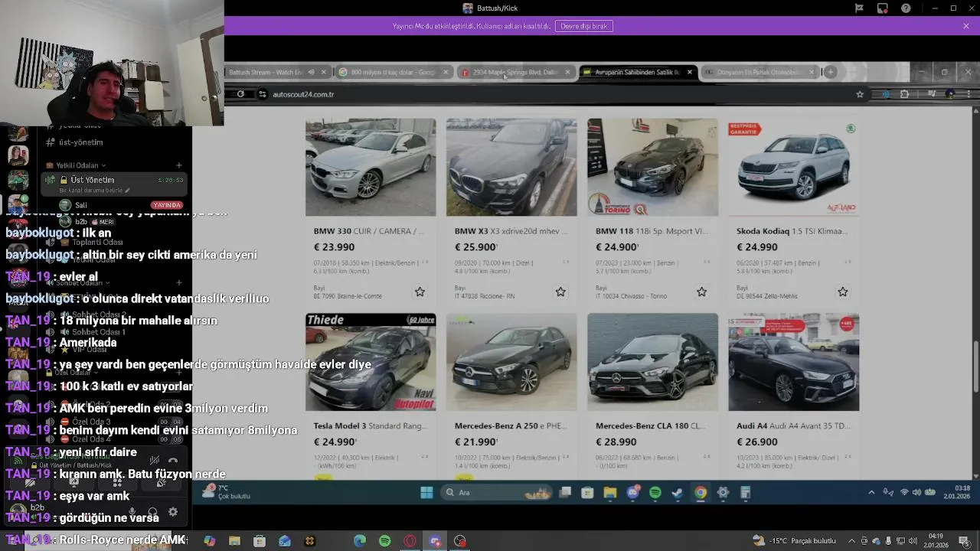Favorite the Skoda Kodiaq listing
The width and height of the screenshot is (980, 551).
pyautogui.click(x=842, y=292)
